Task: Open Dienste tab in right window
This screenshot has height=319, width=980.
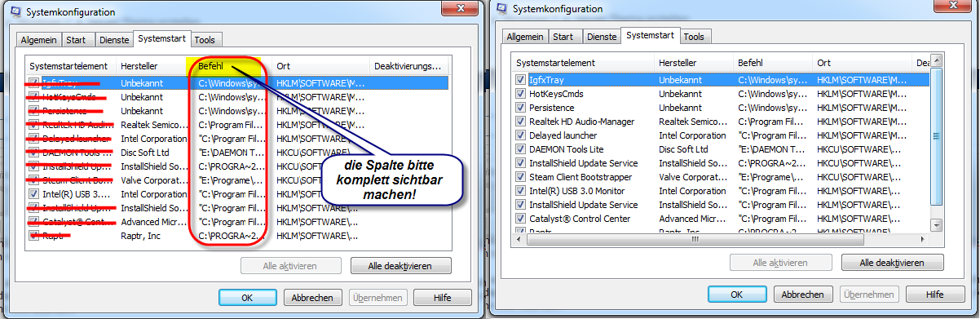Action: coord(601,37)
